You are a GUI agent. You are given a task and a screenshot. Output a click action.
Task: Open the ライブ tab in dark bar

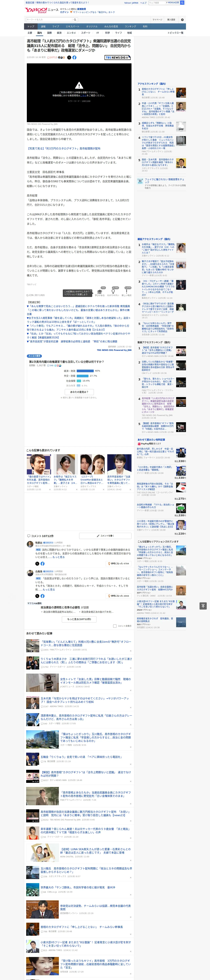point(56,27)
